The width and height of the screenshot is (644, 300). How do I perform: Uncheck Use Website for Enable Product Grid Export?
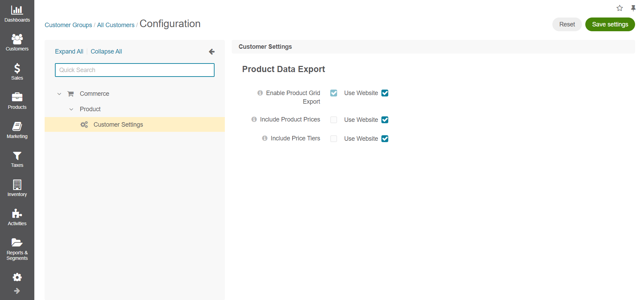point(385,93)
